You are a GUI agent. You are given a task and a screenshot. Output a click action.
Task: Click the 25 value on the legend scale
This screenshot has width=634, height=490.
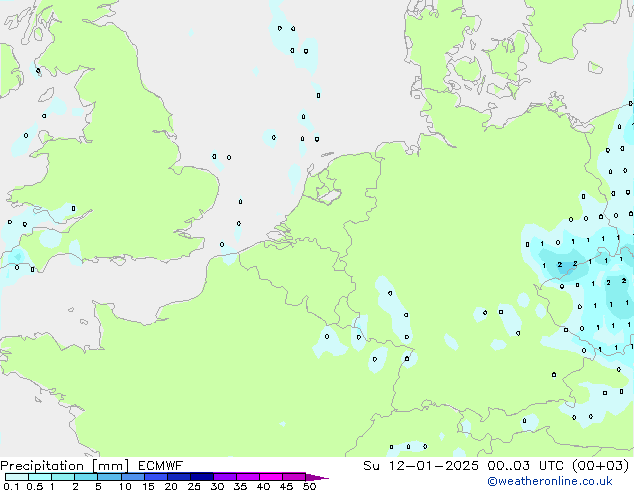pyautogui.click(x=194, y=486)
